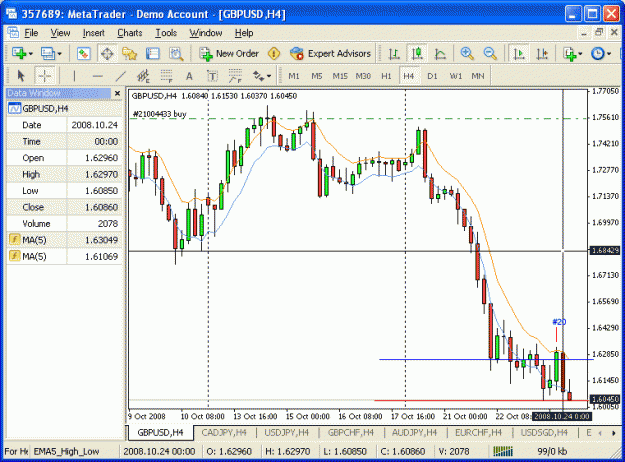Zoom out of the chart
Image resolution: width=625 pixels, height=462 pixels.
click(490, 53)
